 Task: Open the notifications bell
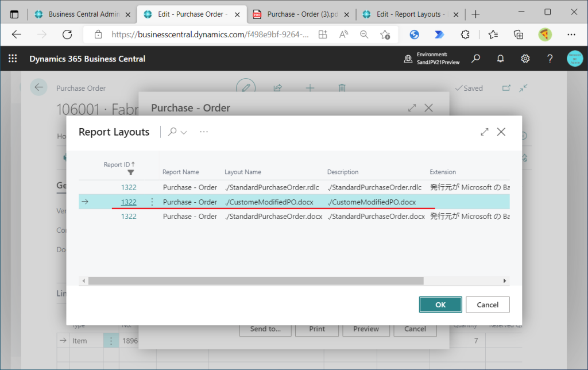[x=500, y=59]
